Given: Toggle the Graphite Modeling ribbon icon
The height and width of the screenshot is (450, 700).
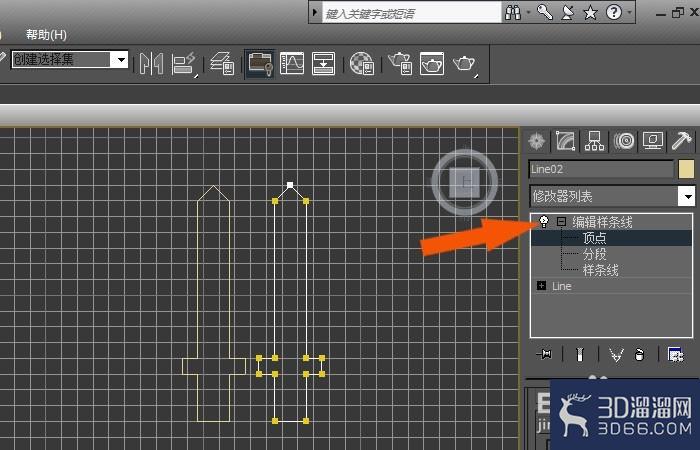Looking at the screenshot, I should (260, 63).
